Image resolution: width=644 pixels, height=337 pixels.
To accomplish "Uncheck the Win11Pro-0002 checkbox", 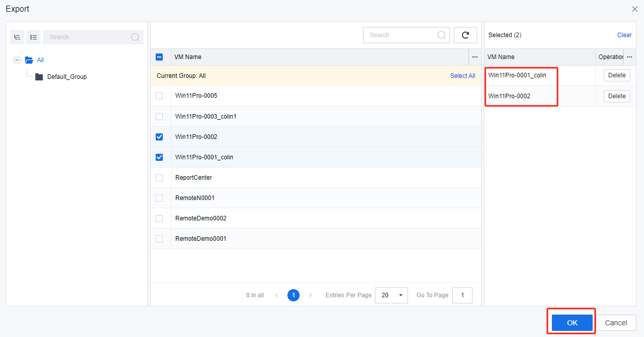I will pyautogui.click(x=159, y=137).
